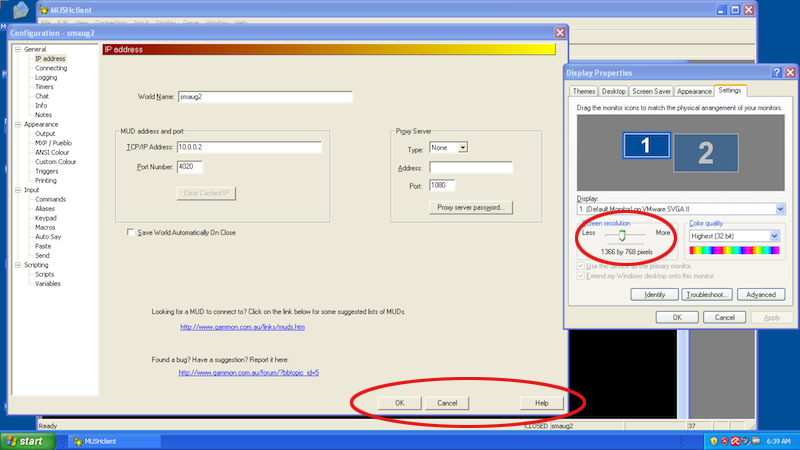Select Custom Colour in the tree
Image resolution: width=800 pixels, height=450 pixels.
click(56, 162)
